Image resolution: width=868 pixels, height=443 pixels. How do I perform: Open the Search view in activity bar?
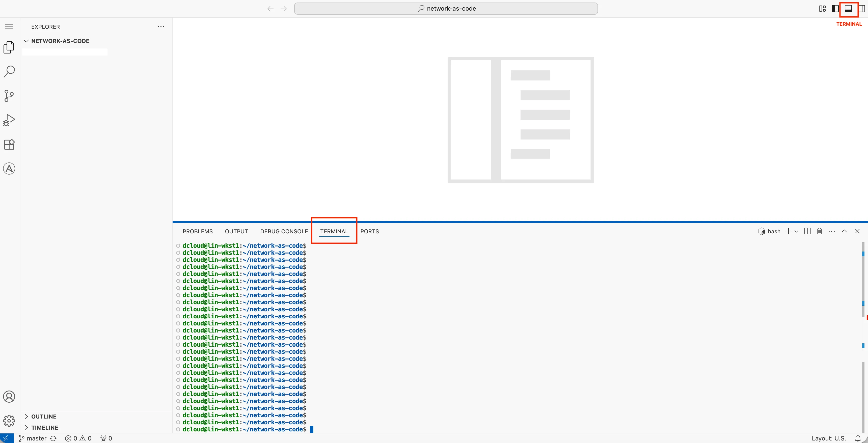[9, 71]
